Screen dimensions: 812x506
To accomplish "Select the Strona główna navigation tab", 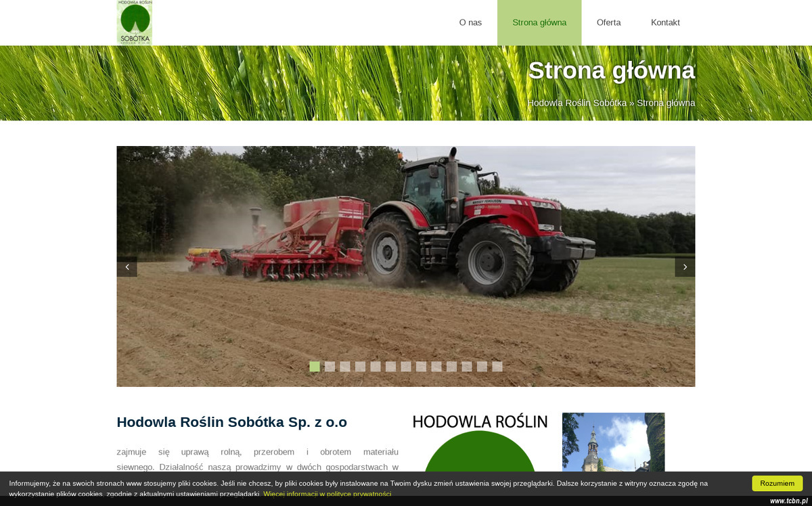I will click(x=539, y=22).
